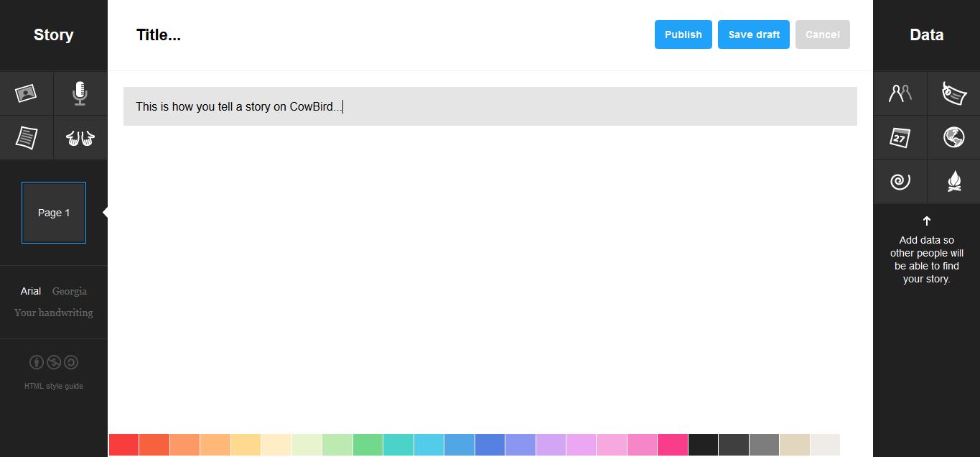
Task: Select the Page 1 thumbnail
Action: coord(54,213)
